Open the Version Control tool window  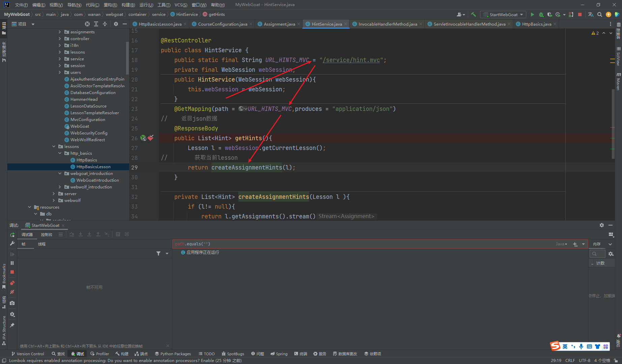28,354
